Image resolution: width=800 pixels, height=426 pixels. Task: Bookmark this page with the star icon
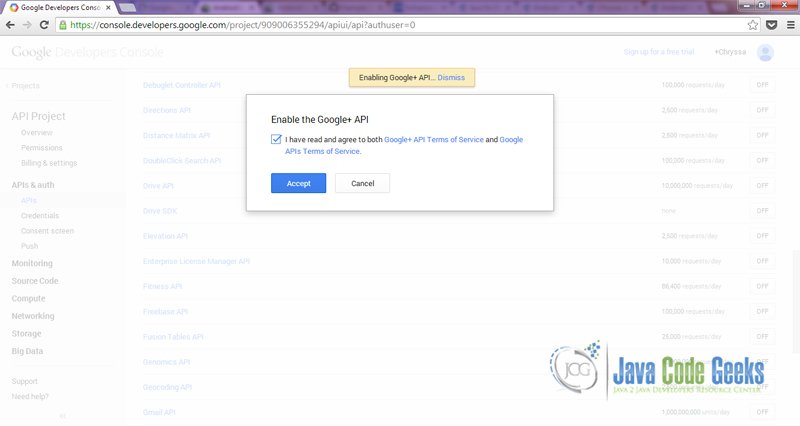753,25
